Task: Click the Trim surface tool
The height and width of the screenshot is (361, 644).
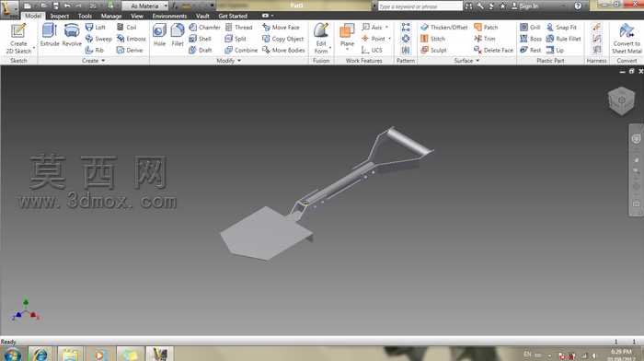Action: 485,39
